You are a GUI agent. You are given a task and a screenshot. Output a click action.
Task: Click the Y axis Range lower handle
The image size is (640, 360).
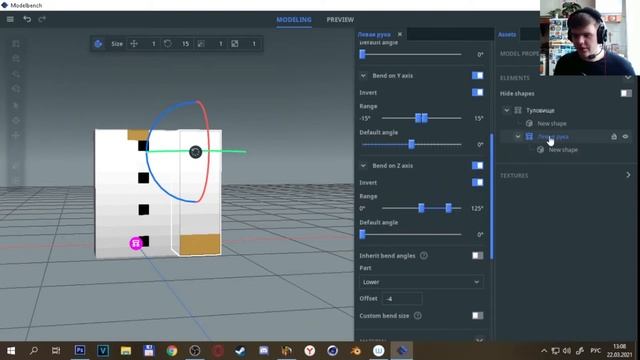coord(418,118)
